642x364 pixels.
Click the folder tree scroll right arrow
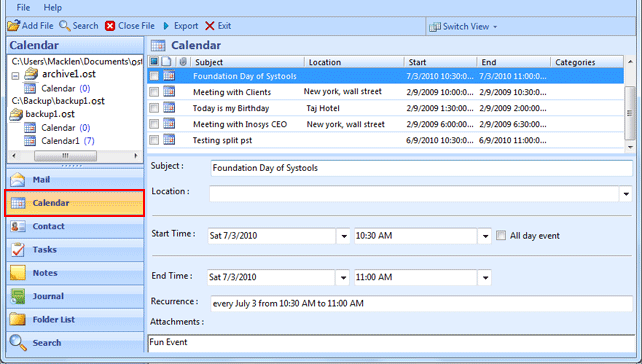[x=136, y=156]
